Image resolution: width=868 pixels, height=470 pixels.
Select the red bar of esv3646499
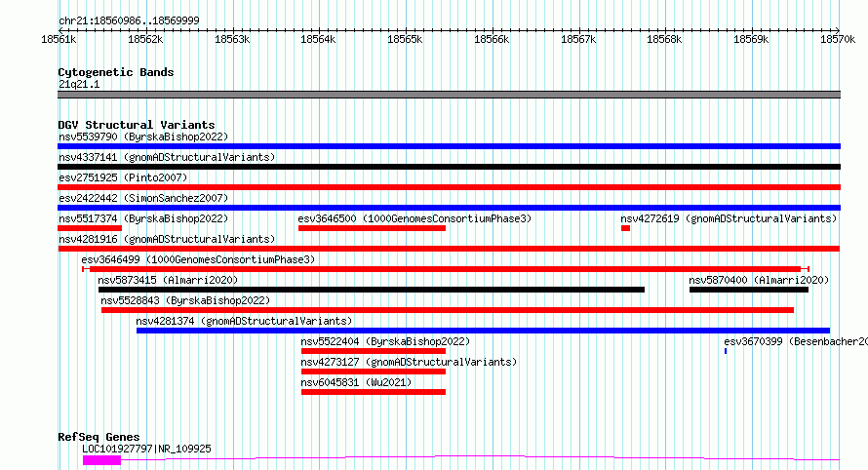pyautogui.click(x=446, y=269)
